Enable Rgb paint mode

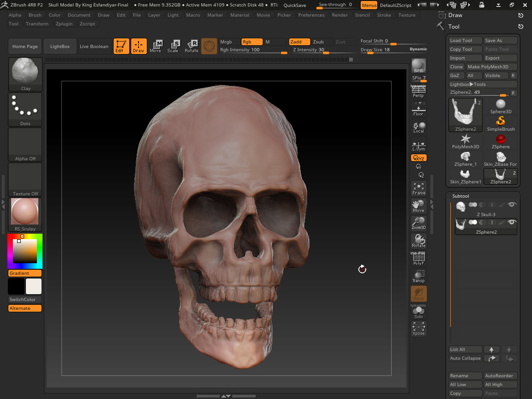pos(252,42)
